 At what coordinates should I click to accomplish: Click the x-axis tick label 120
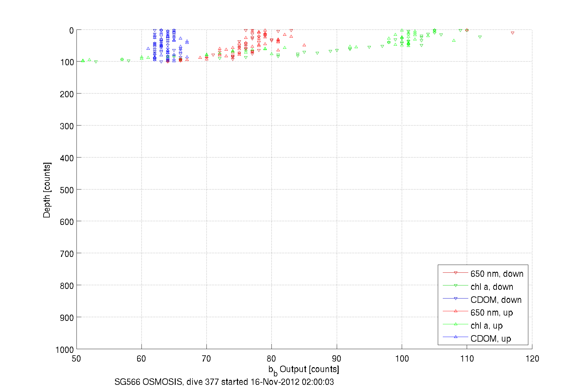pyautogui.click(x=532, y=359)
